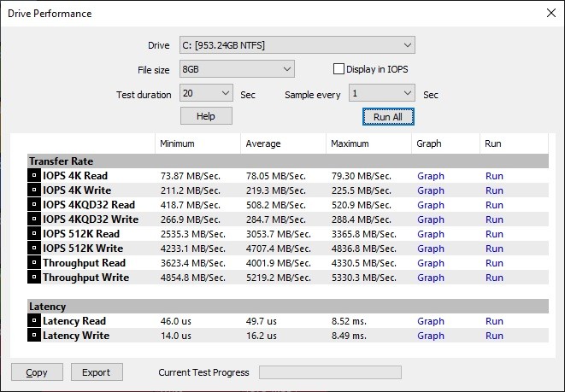Start all tests with Run All

pyautogui.click(x=388, y=117)
